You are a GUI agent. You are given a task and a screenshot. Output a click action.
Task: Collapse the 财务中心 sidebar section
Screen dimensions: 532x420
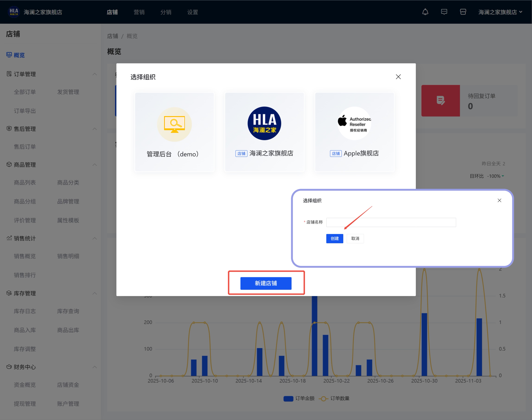[95, 367]
